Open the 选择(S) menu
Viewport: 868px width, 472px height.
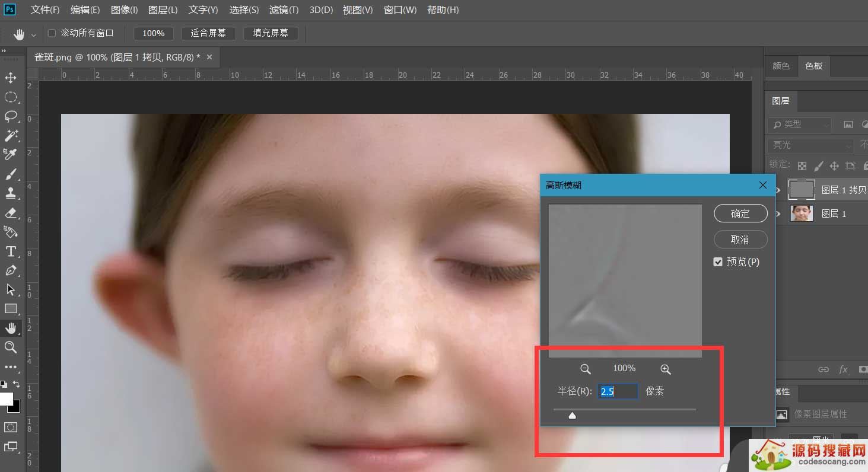(244, 10)
